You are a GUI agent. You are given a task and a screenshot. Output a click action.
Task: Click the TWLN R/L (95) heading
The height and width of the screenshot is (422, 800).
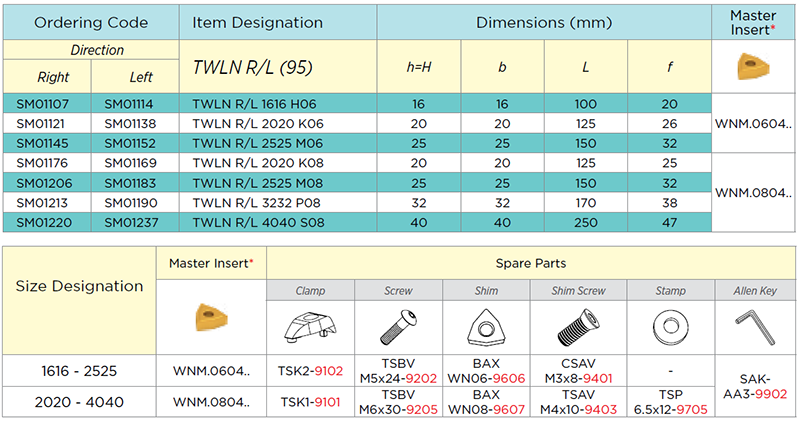(253, 67)
